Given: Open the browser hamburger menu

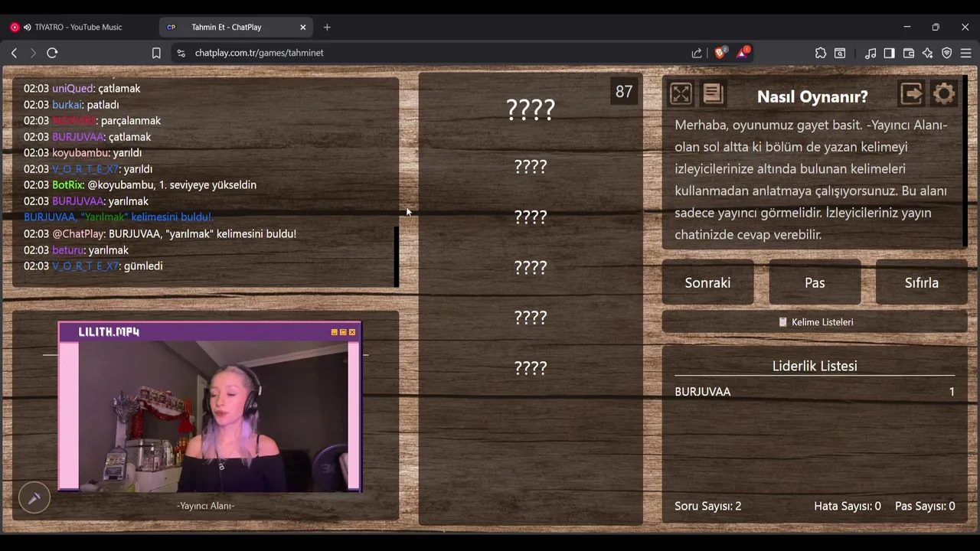Looking at the screenshot, I should (966, 53).
